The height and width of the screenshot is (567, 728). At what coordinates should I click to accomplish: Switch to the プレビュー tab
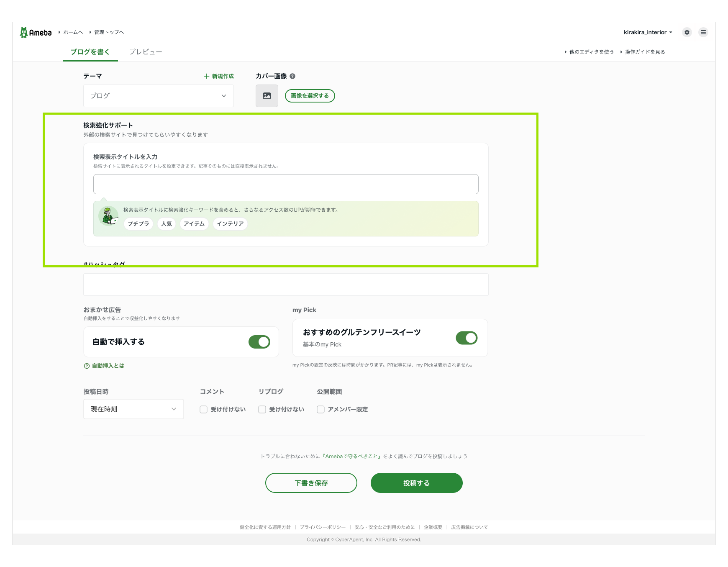coord(145,52)
